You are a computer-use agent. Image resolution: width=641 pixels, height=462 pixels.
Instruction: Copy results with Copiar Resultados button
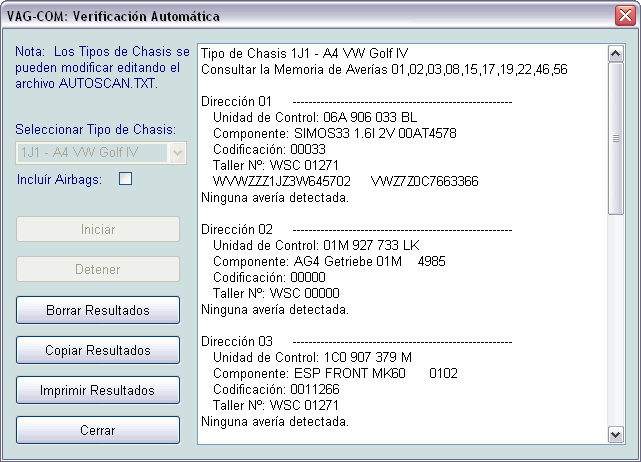[x=98, y=350]
